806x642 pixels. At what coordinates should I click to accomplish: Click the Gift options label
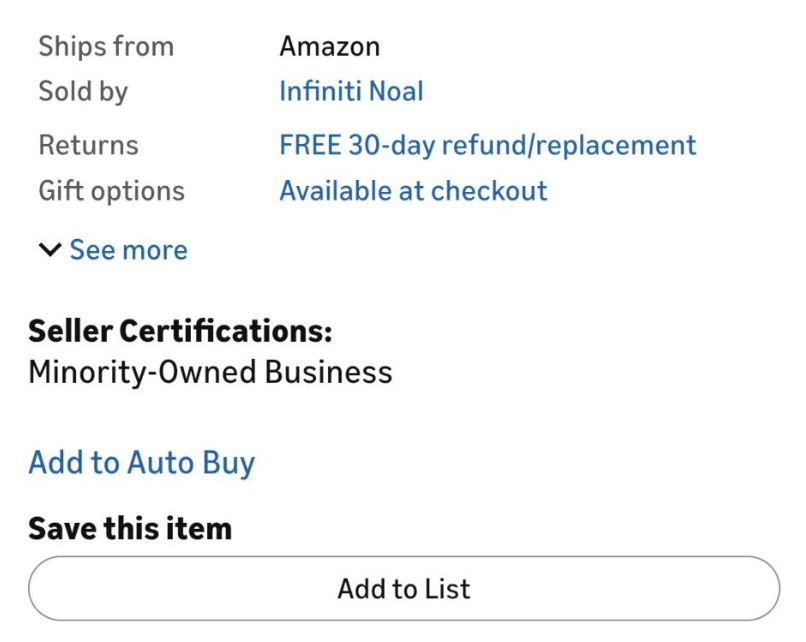(111, 191)
